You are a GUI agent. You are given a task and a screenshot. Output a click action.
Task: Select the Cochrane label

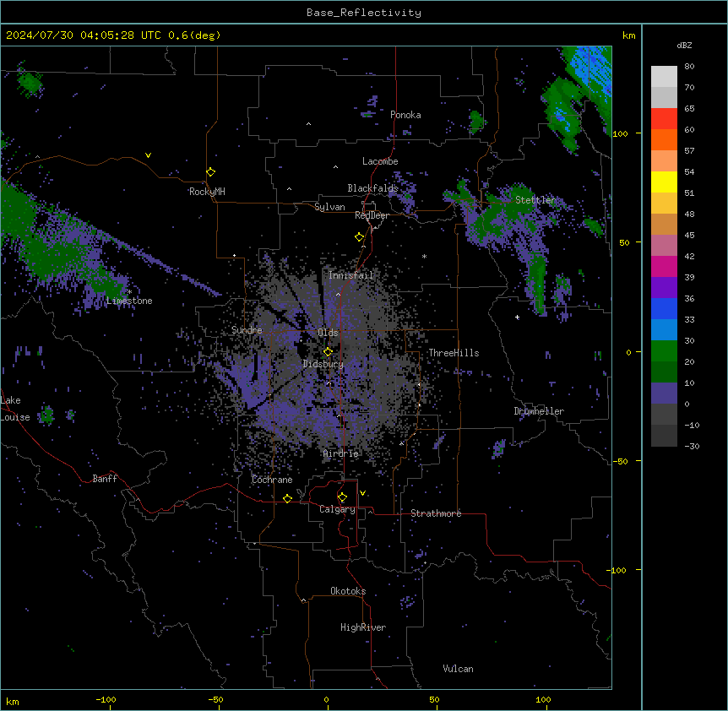pyautogui.click(x=272, y=480)
